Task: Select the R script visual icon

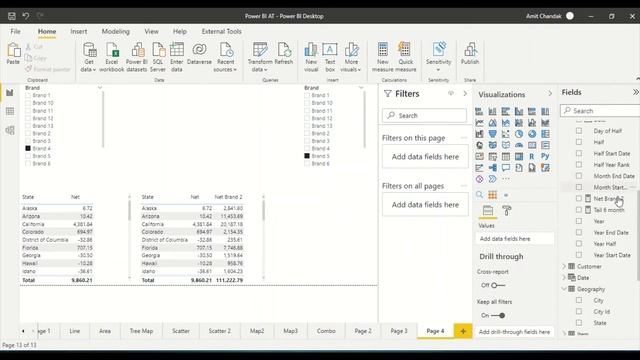Action: [532, 156]
